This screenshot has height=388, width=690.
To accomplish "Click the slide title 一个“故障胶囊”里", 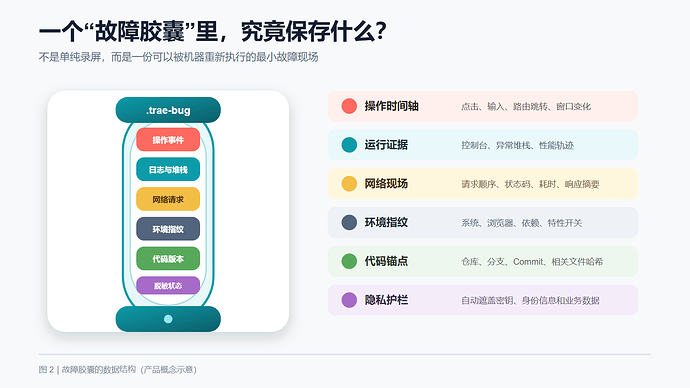I will click(213, 31).
